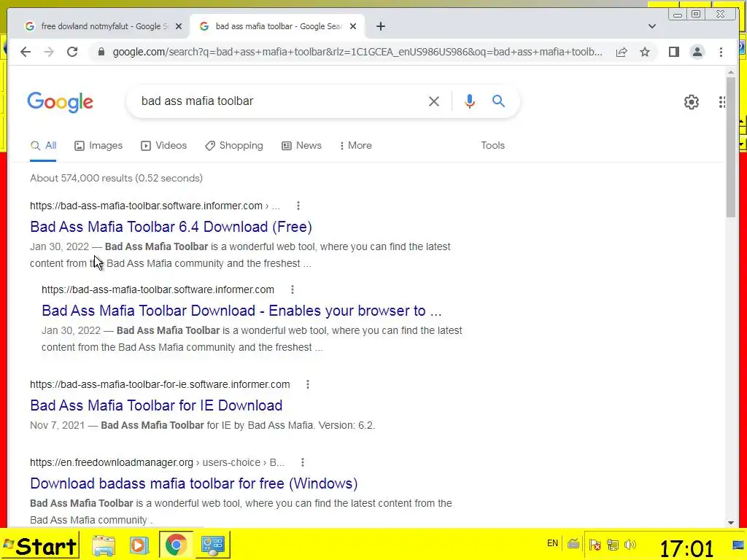
Task: Open the tab search dropdown
Action: 651,26
